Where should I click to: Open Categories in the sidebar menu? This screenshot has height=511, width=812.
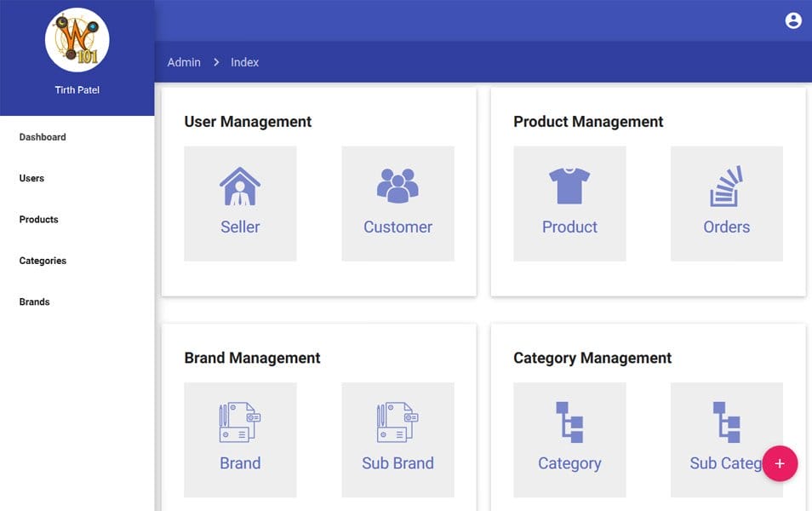43,261
